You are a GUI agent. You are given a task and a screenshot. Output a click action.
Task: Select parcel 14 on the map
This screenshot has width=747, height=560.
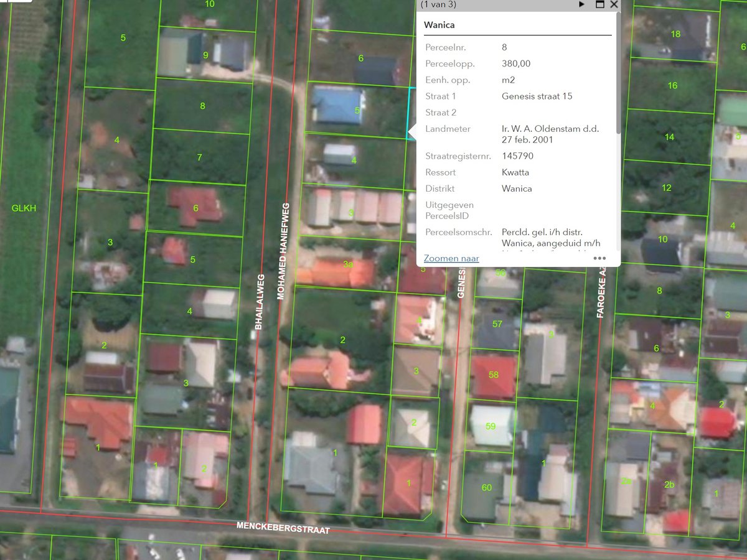(x=669, y=137)
